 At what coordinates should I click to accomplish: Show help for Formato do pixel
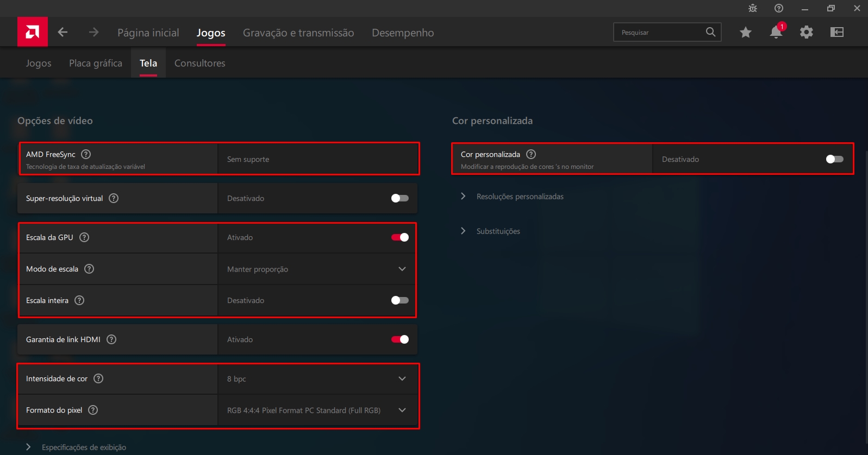pyautogui.click(x=93, y=410)
